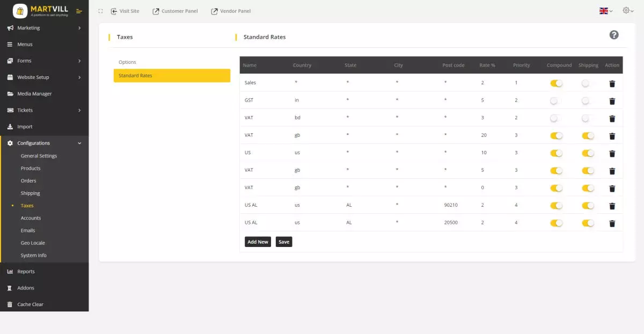
Task: Delete the VAT bd tax rate
Action: [x=612, y=119]
